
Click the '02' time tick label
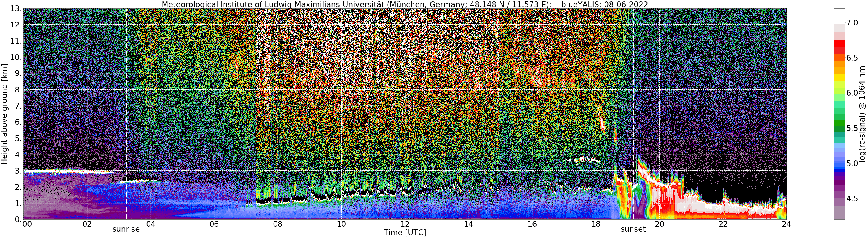pos(87,224)
